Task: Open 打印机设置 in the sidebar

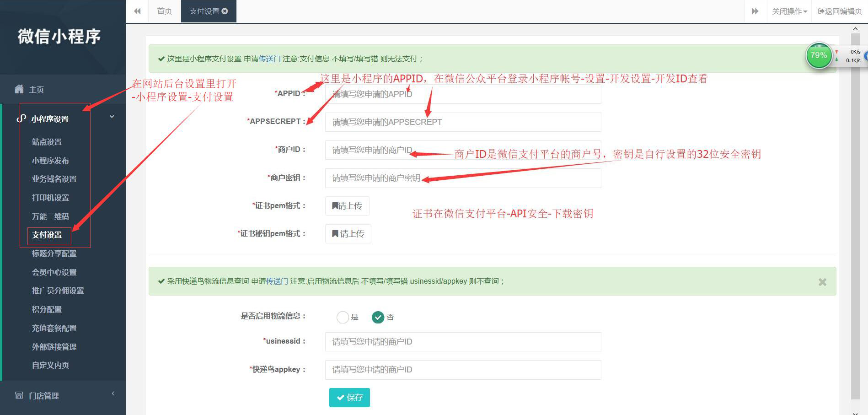Action: pos(50,198)
